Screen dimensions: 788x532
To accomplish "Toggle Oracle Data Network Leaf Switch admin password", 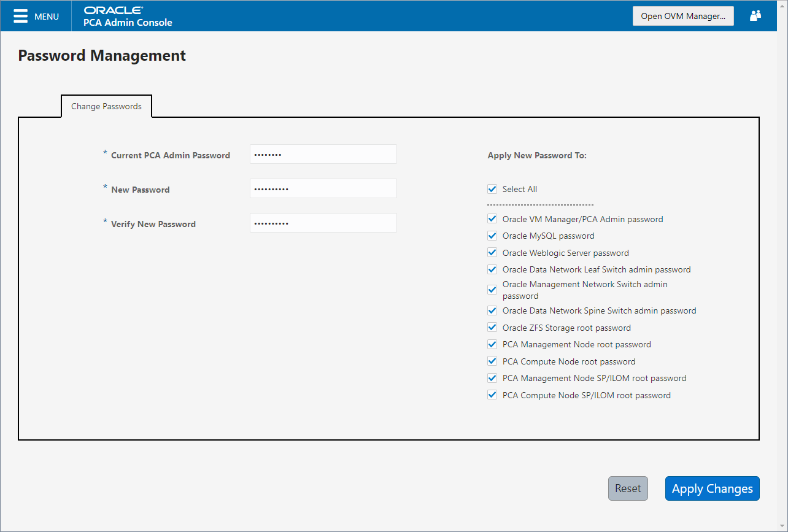I will (492, 269).
